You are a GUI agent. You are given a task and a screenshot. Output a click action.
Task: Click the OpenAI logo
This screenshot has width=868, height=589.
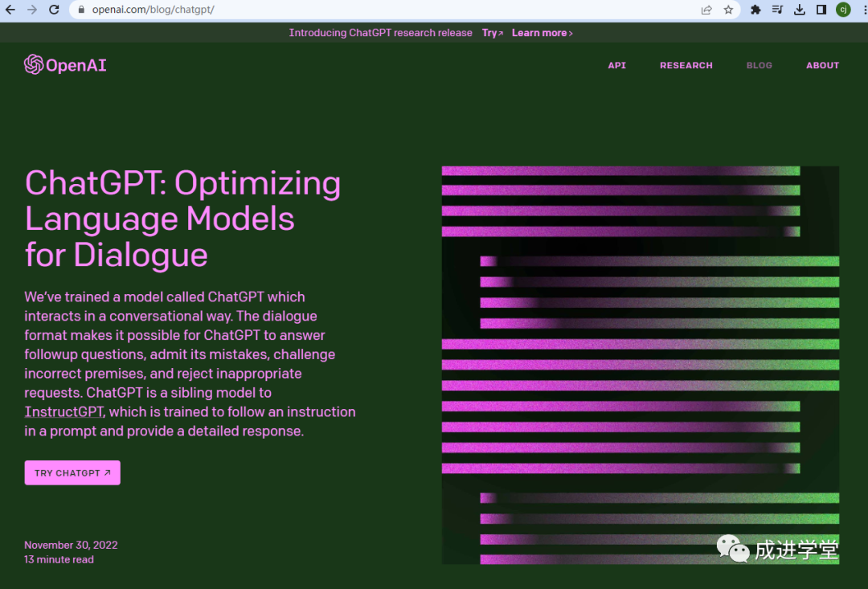[x=65, y=65]
